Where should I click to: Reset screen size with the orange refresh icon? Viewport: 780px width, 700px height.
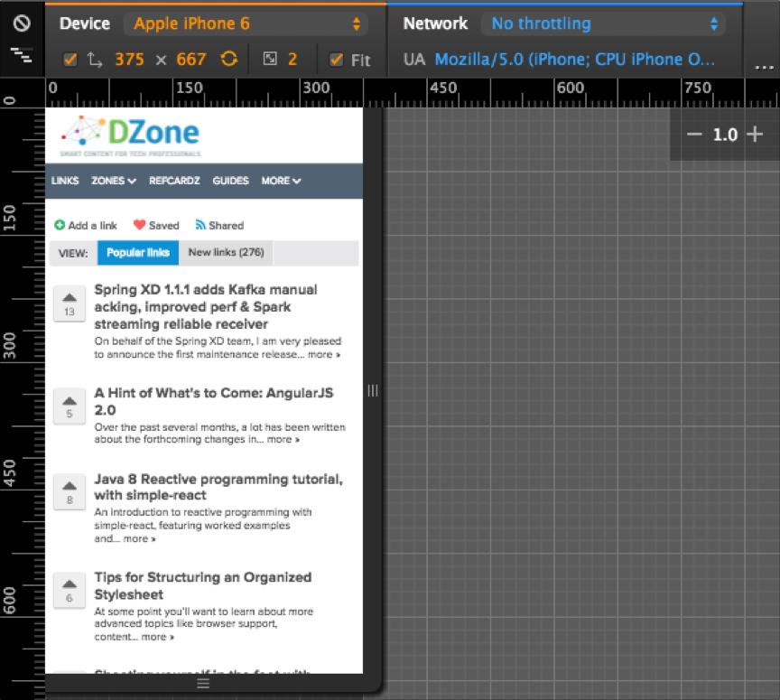click(x=228, y=60)
